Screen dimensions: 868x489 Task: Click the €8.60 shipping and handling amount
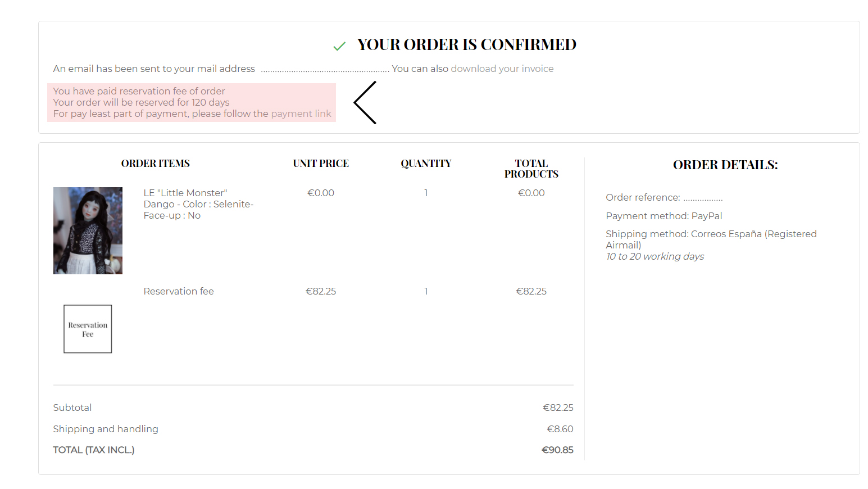(x=560, y=429)
